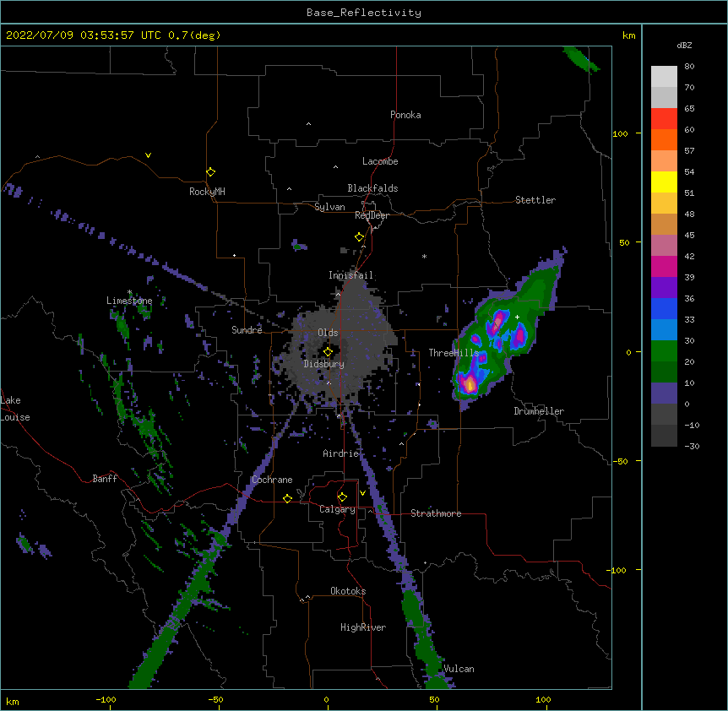Select the Calgary city label
This screenshot has height=711, width=728.
pos(338,509)
